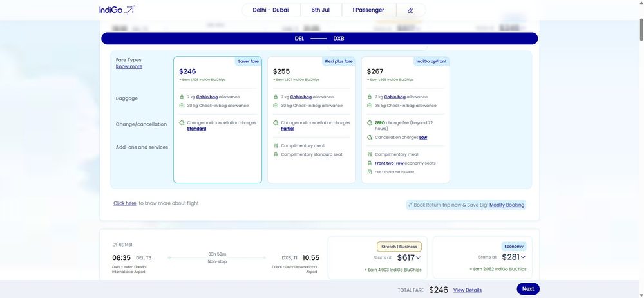Click Cabin bag link in Saver fare
Image resolution: width=644 pixels, height=298 pixels.
[207, 97]
